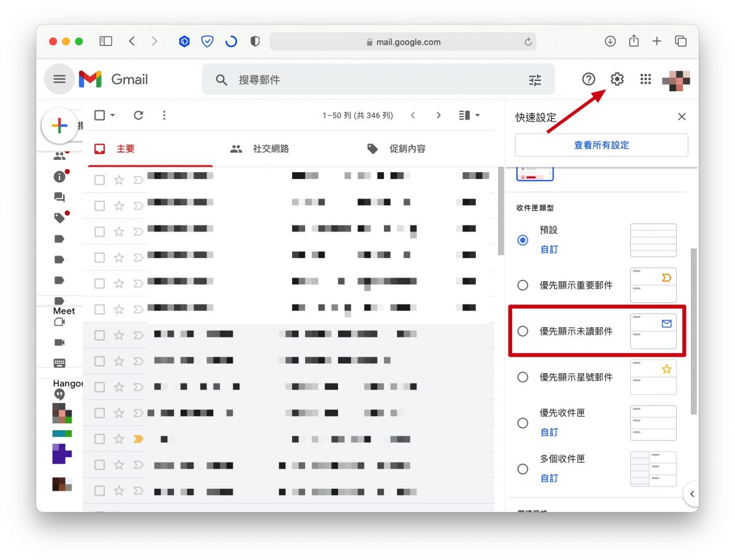The width and height of the screenshot is (735, 560).
Task: Click the shield checkmark extension icon
Action: 208,41
